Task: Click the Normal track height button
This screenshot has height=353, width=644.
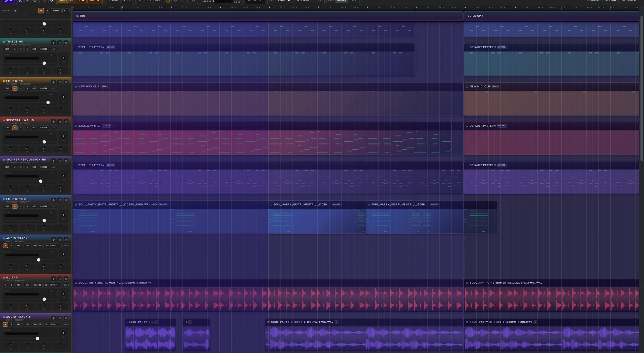Action: 56,11
